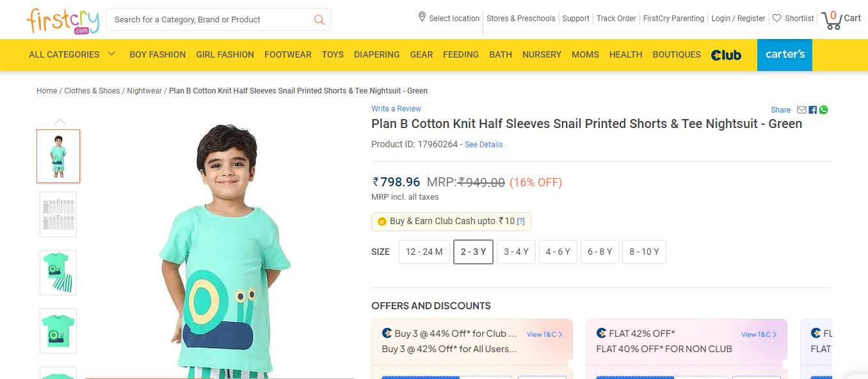Viewport: 868px width, 379px height.
Task: Share product on WhatsApp icon
Action: [823, 110]
